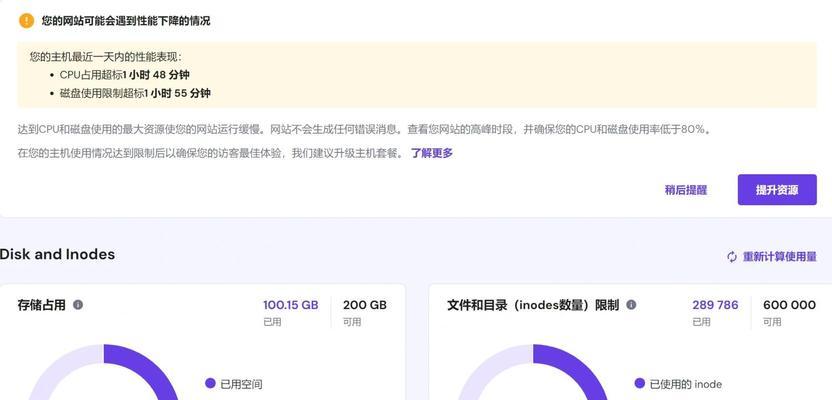Open the 了解更多 link

point(432,153)
